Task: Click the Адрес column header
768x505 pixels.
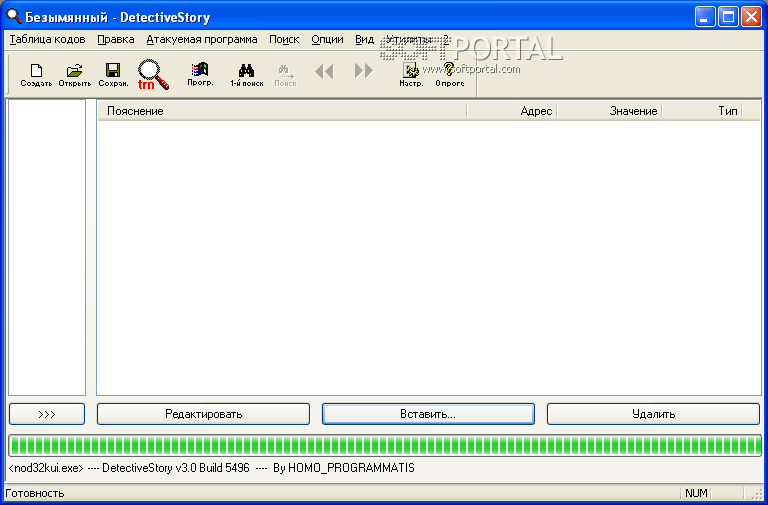Action: tap(512, 111)
